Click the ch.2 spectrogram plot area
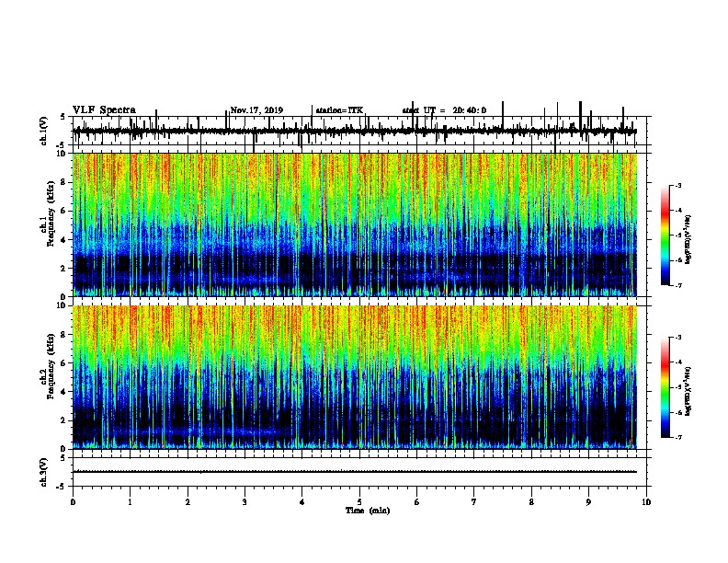 tap(355, 377)
